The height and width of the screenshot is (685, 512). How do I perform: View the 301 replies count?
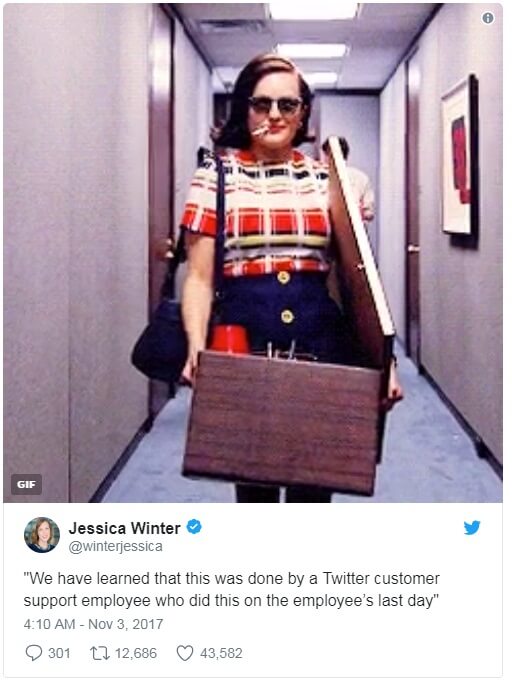pyautogui.click(x=59, y=653)
